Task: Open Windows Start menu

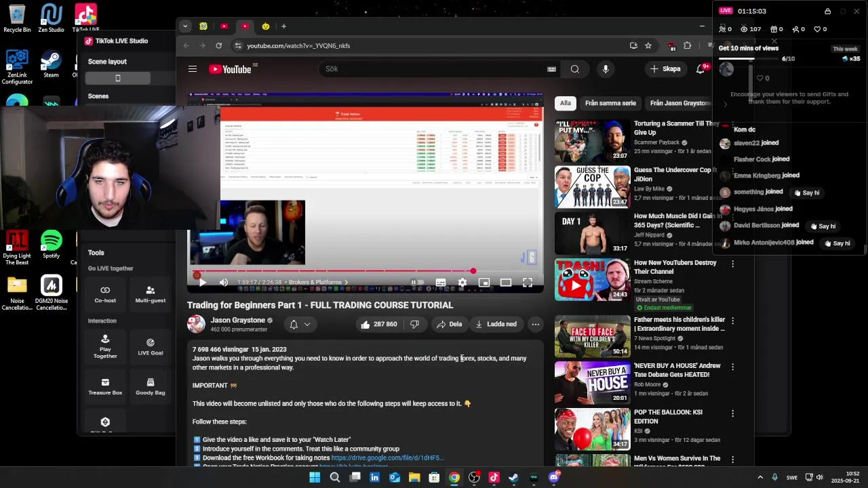Action: tap(315, 477)
